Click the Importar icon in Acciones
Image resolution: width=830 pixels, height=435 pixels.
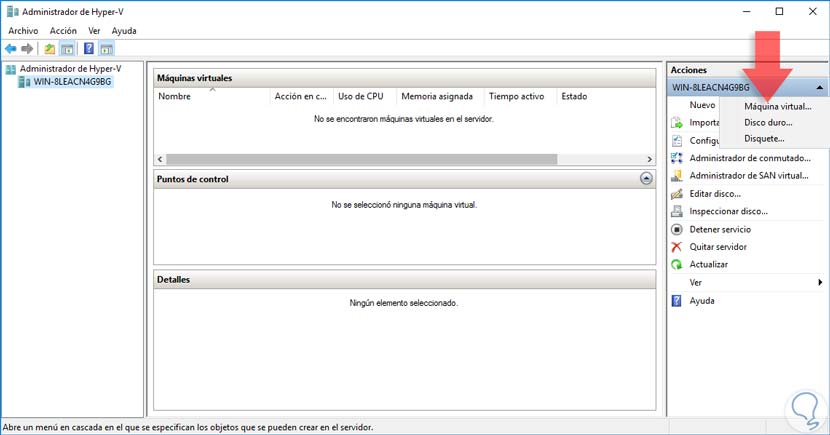click(676, 123)
